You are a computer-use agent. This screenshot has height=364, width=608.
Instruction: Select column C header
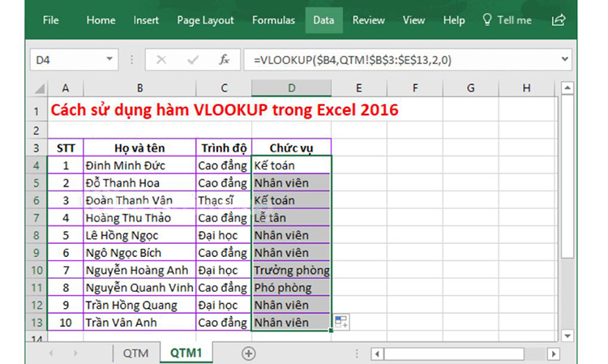pyautogui.click(x=224, y=88)
